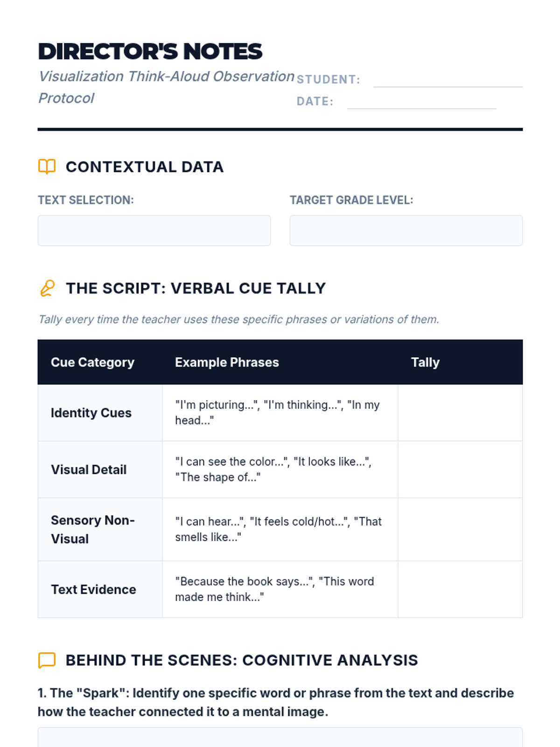This screenshot has height=747, width=560.
Task: Click the Director's Notes title
Action: coord(150,51)
